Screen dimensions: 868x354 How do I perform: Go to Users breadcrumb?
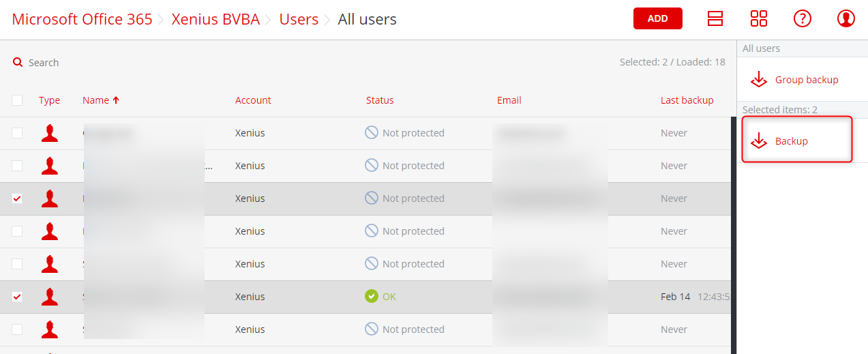(299, 19)
